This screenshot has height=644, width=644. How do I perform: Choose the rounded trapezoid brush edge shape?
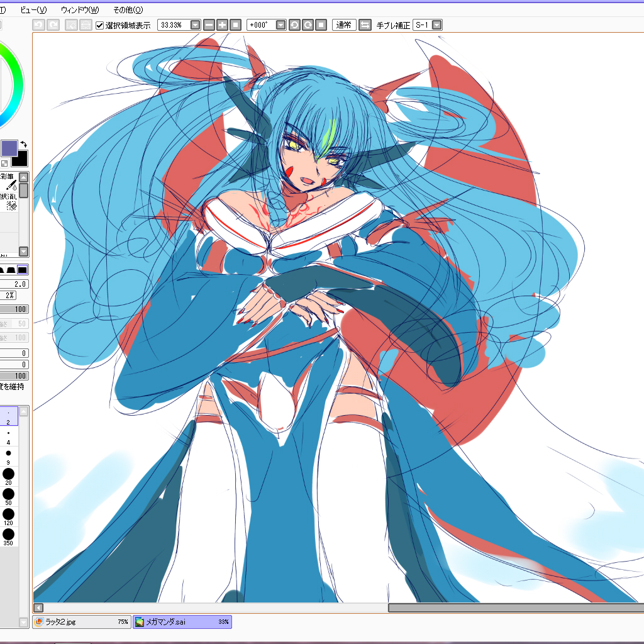click(x=11, y=269)
